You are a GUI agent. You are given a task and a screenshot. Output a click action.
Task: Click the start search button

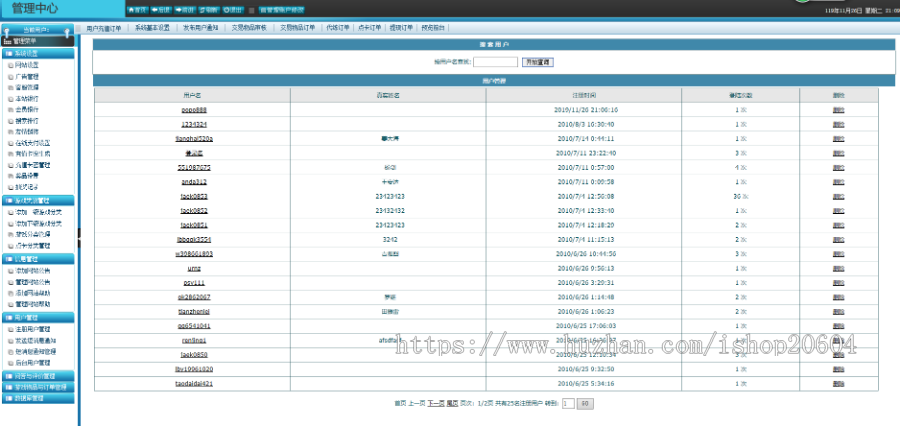(x=538, y=62)
